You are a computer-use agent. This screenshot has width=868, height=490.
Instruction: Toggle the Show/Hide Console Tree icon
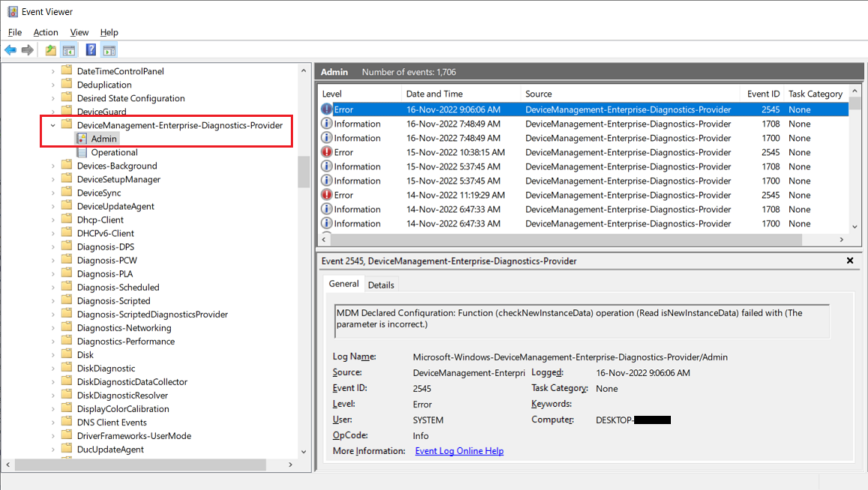point(68,50)
